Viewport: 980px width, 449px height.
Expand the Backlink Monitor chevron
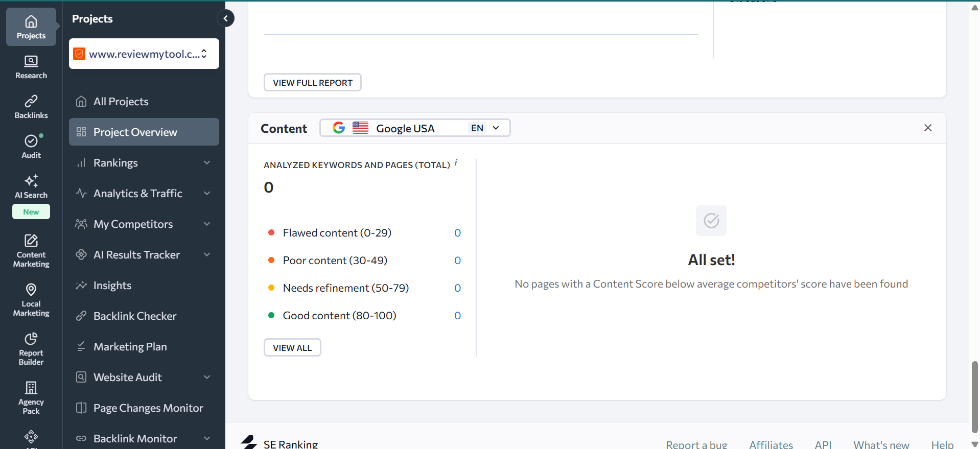pyautogui.click(x=207, y=438)
